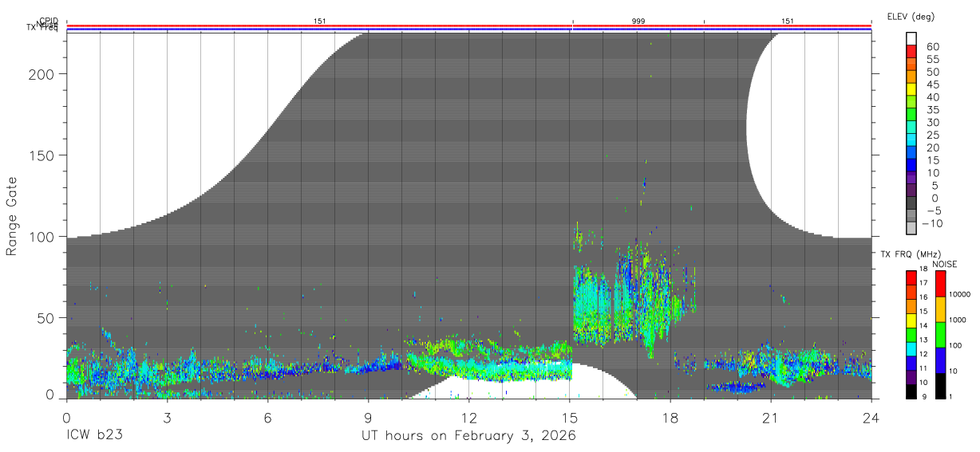The image size is (980, 452).
Task: Click the NOISE legend title
Action: click(945, 265)
